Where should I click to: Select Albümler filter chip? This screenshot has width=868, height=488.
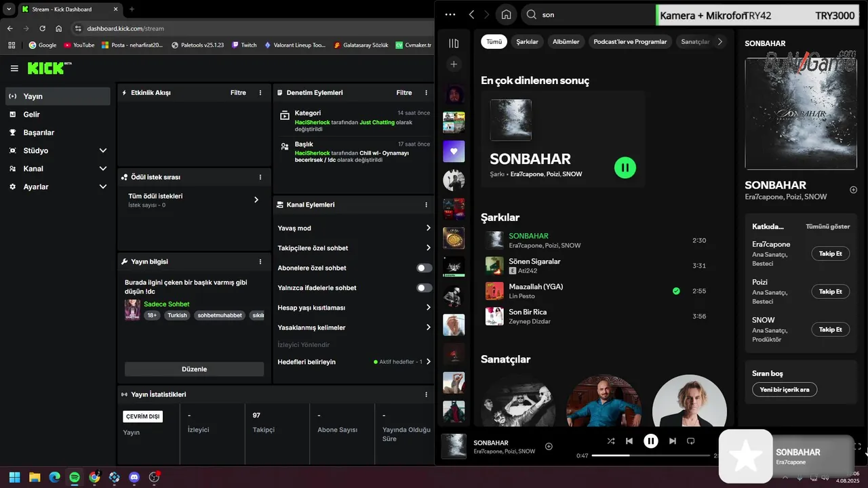[566, 41]
